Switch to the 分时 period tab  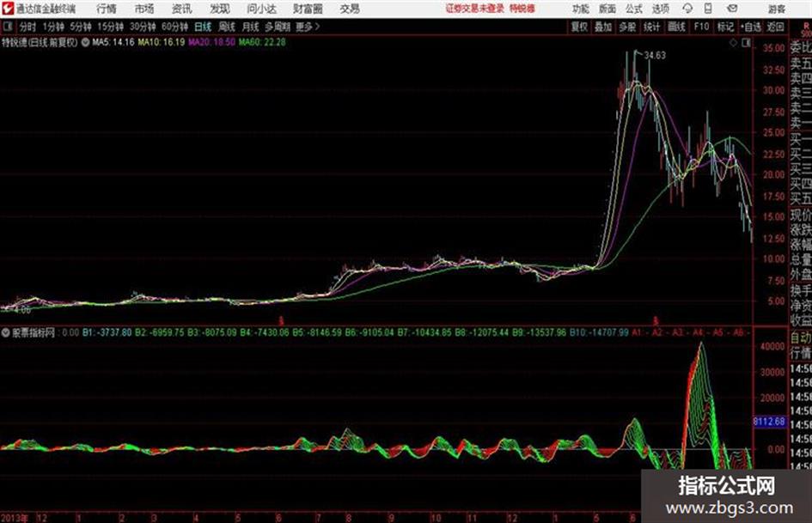pos(28,27)
